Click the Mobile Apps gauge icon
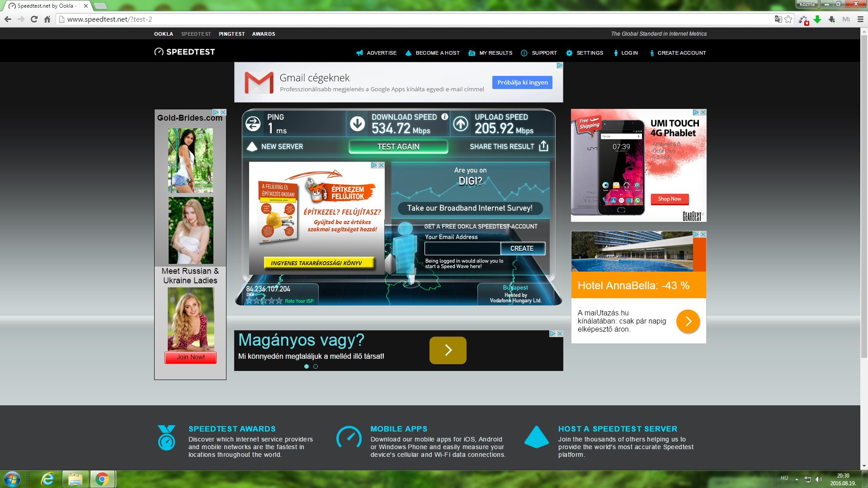This screenshot has width=868, height=488. 349,437
